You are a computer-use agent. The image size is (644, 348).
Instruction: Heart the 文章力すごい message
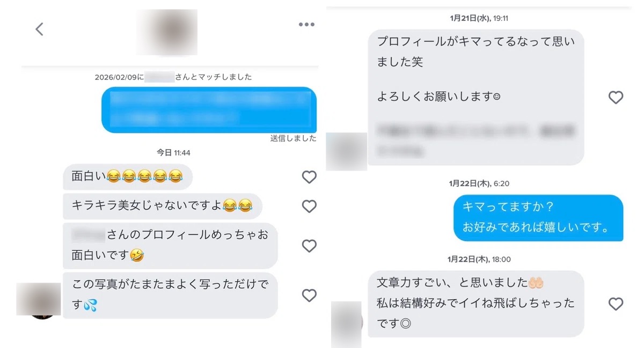click(x=616, y=304)
